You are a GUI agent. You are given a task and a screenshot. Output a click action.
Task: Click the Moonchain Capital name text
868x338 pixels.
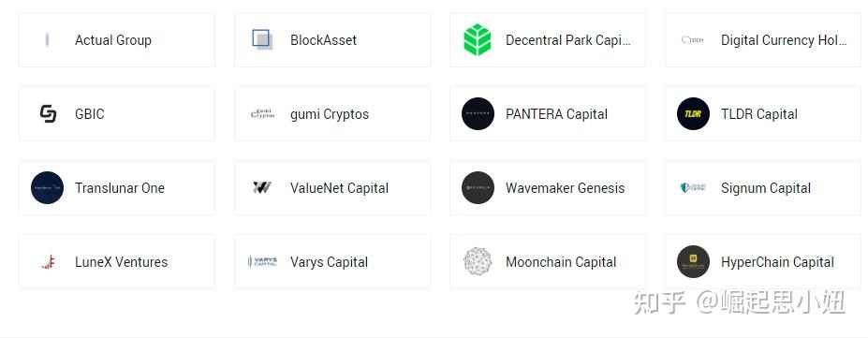coord(561,262)
